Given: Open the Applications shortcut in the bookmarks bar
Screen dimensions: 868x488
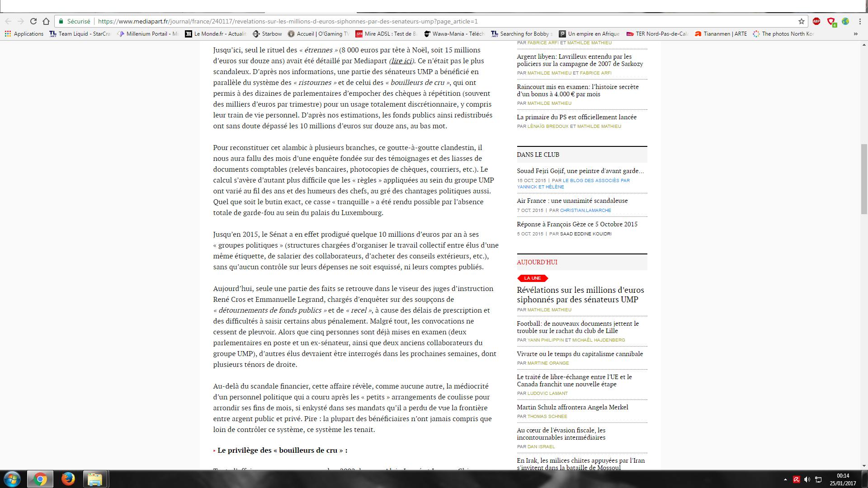Looking at the screenshot, I should point(24,34).
